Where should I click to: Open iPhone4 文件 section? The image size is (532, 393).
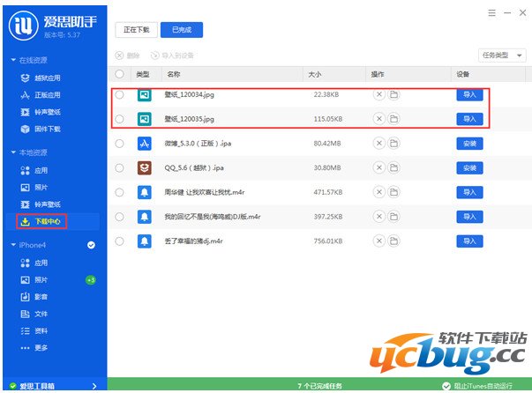tap(34, 314)
